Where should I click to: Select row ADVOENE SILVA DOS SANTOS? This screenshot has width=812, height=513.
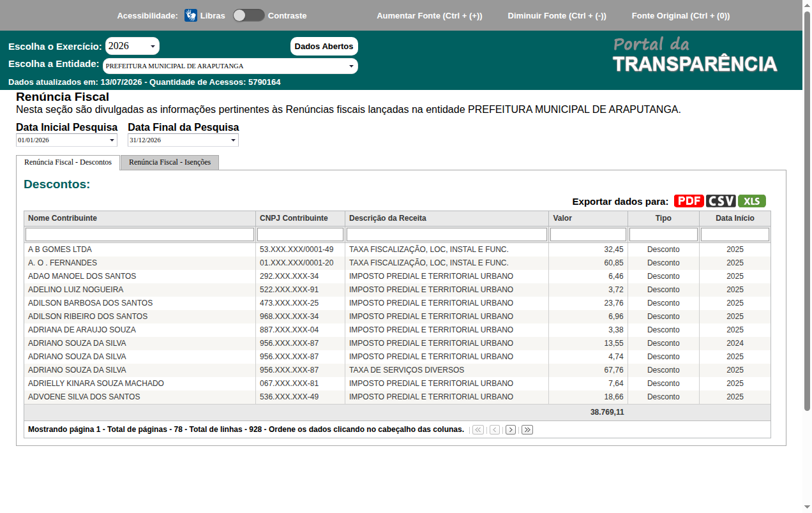[397, 397]
